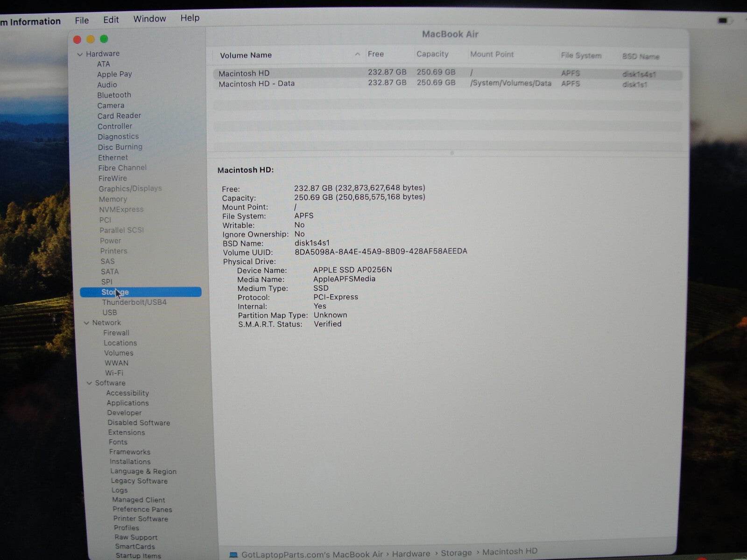Open the File menu

coord(82,20)
